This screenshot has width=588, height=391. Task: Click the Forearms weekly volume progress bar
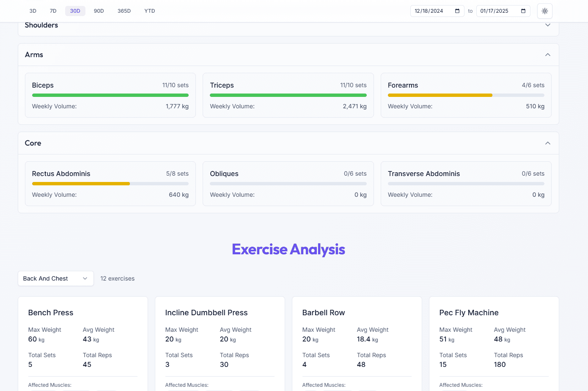[x=466, y=95]
